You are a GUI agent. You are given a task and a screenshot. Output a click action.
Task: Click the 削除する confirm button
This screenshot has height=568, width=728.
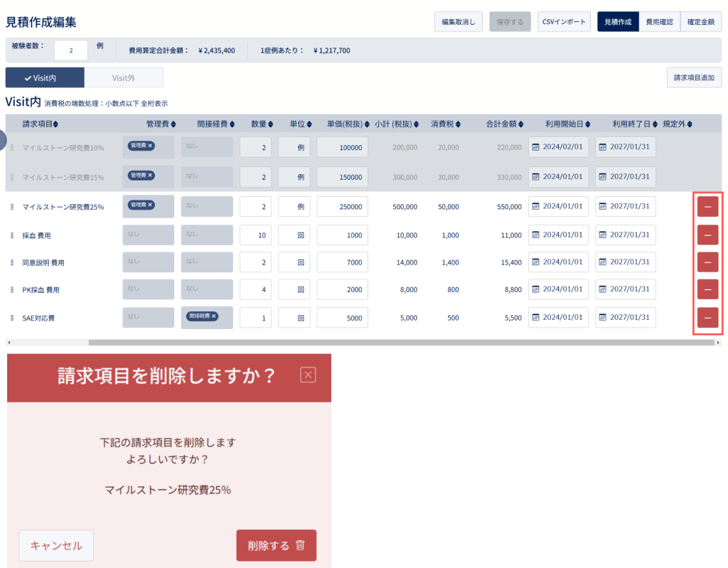pos(277,545)
